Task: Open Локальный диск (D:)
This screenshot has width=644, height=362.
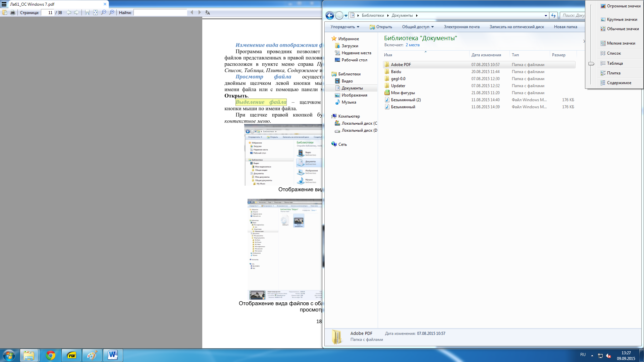Action: (x=356, y=130)
